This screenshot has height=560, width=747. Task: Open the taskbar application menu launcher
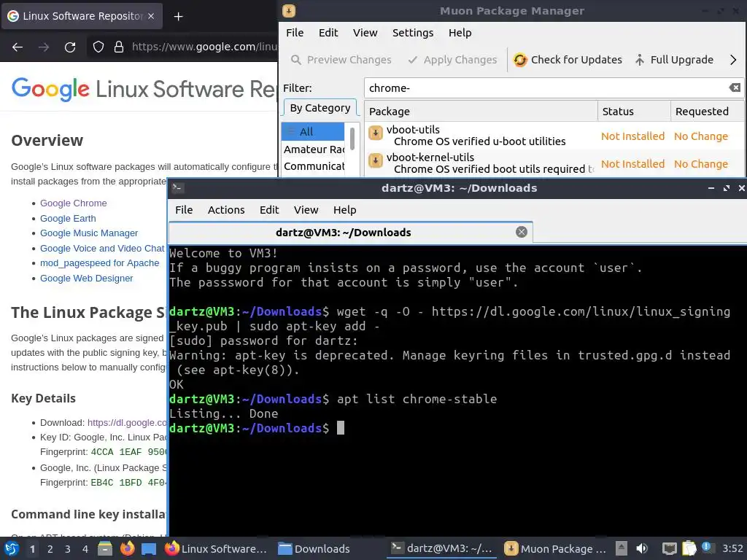click(x=12, y=548)
